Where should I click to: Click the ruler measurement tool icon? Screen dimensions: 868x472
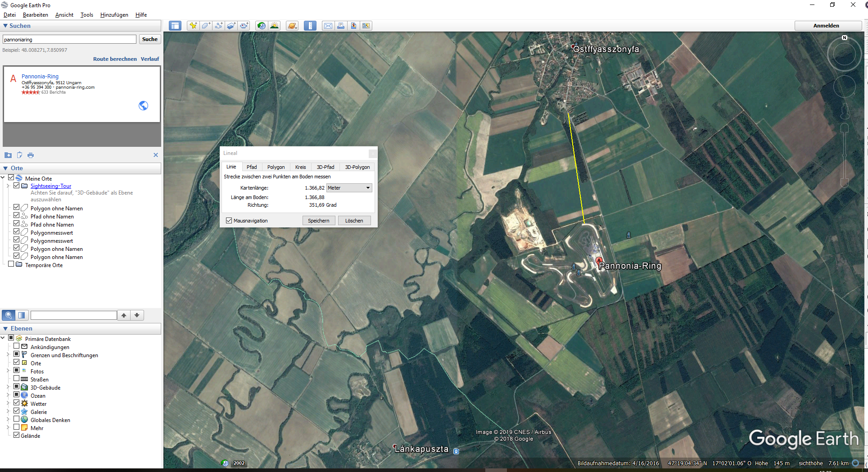click(x=310, y=26)
